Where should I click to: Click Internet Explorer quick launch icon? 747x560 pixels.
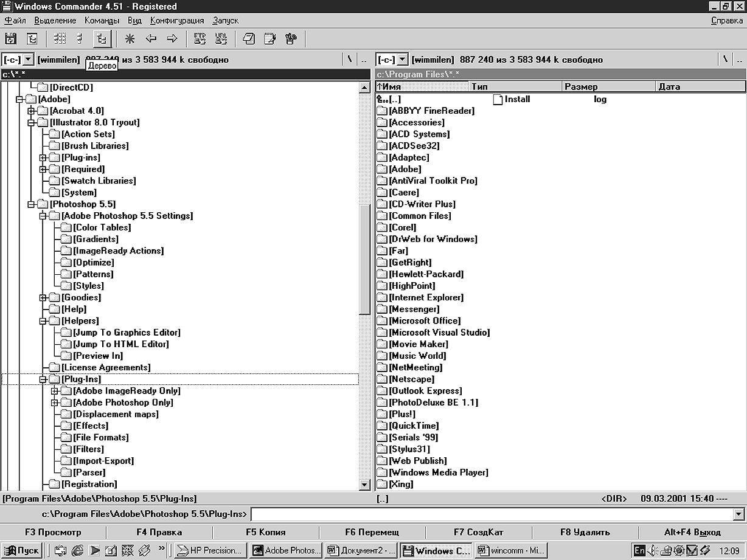(78, 550)
